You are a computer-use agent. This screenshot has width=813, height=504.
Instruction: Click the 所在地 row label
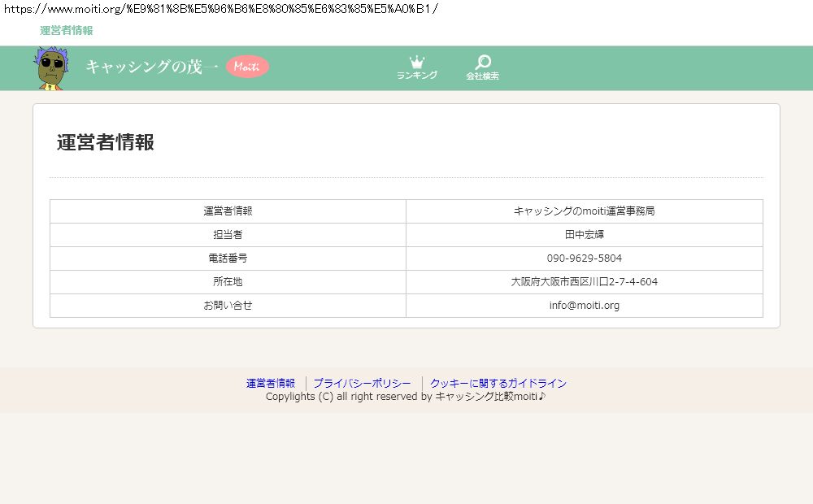[x=228, y=282]
